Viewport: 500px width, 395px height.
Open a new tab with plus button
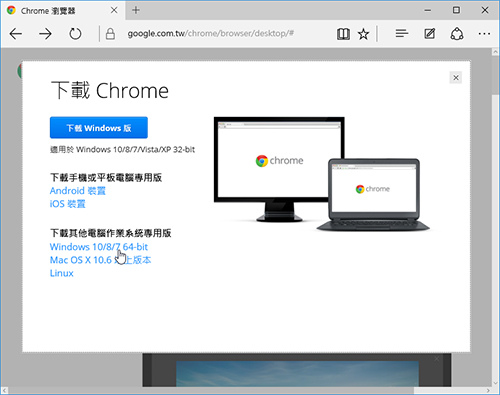pyautogui.click(x=136, y=10)
